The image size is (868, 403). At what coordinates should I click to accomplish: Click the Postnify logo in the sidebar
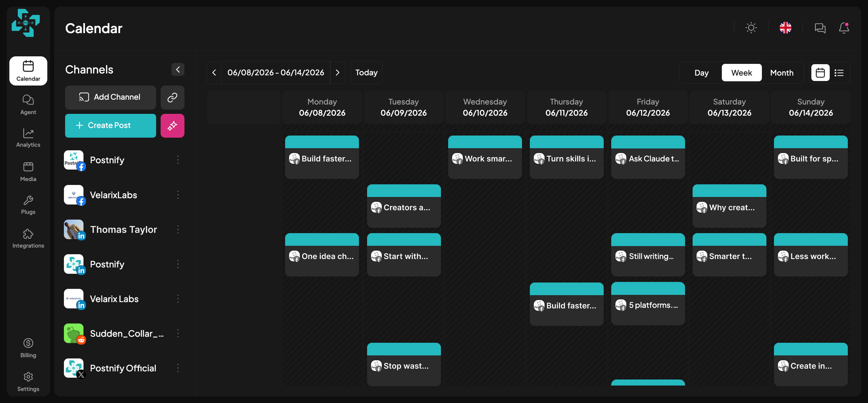tap(26, 23)
